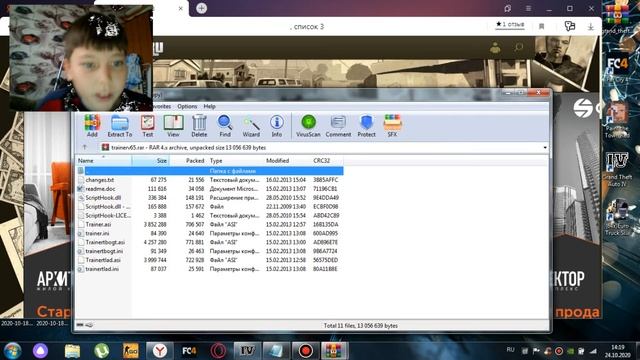Sort by Size column header
Screen dimensions: 640x360
(x=150, y=161)
